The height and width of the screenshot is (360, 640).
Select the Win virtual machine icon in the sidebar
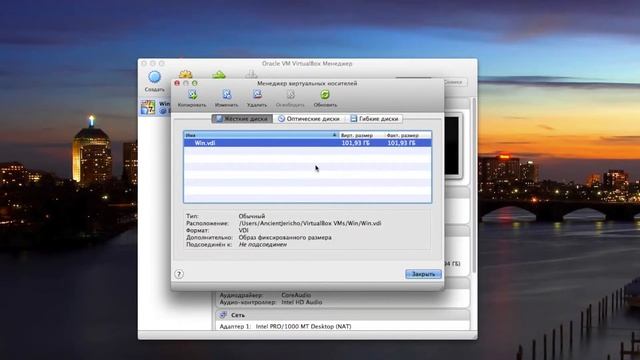tap(148, 107)
